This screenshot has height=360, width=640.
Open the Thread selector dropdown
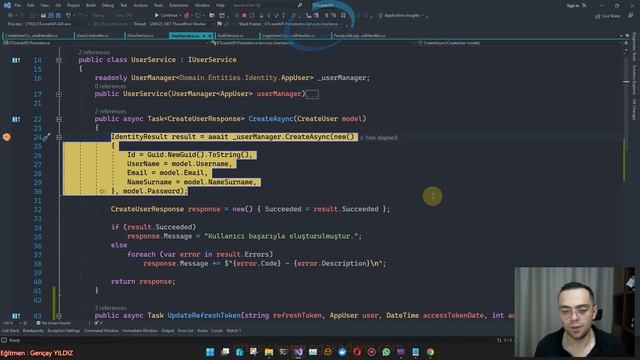[179, 24]
